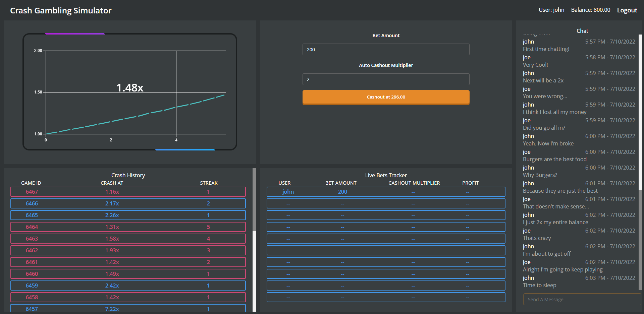Click john's 'Time to sleep' chat message
This screenshot has height=314, width=644.
(x=539, y=285)
